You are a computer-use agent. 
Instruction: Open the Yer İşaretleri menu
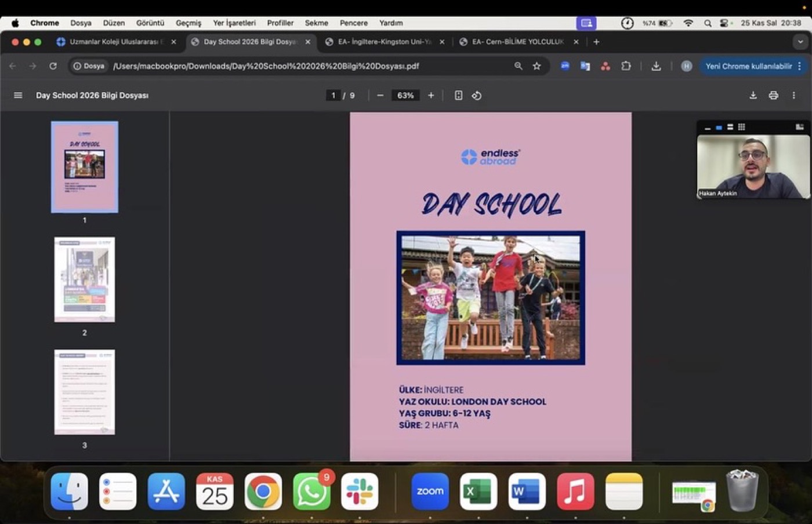[x=234, y=23]
